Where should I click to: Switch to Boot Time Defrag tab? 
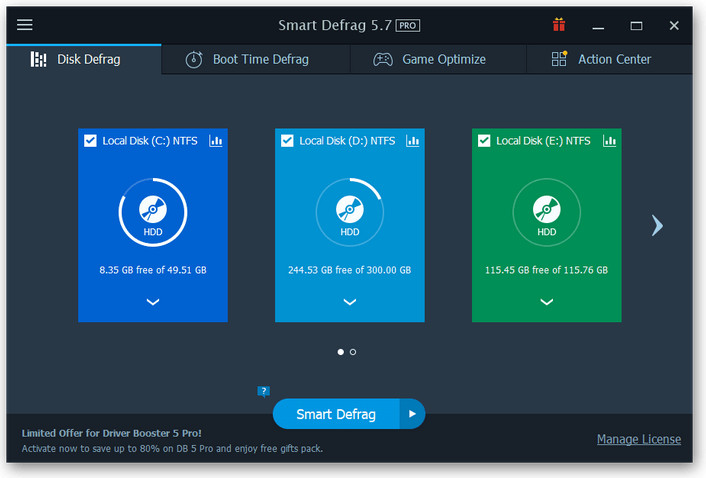click(256, 59)
